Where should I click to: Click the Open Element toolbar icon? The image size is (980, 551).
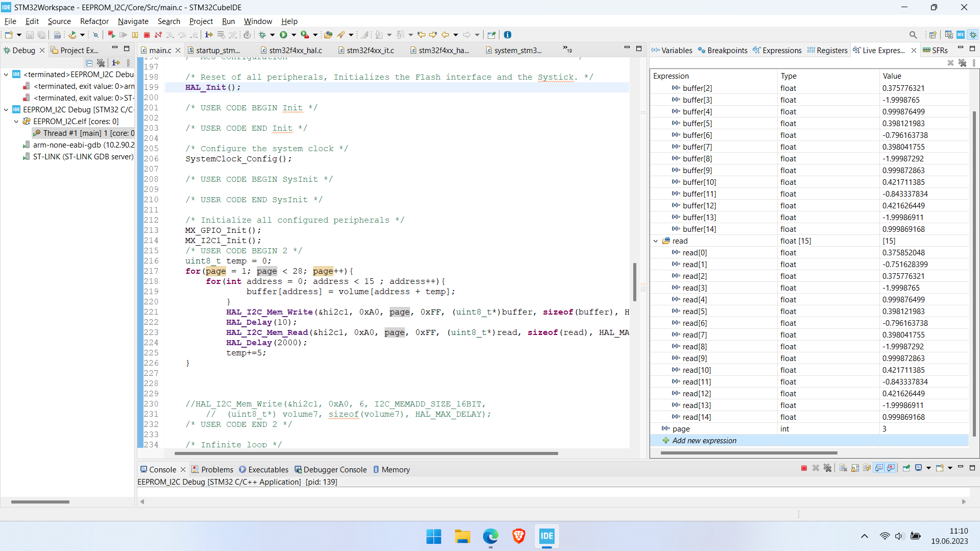click(x=328, y=35)
